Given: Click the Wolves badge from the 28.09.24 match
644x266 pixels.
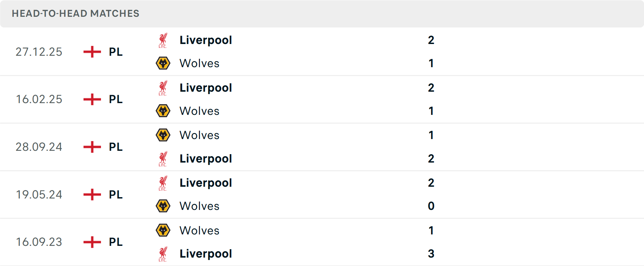Looking at the screenshot, I should [x=163, y=135].
